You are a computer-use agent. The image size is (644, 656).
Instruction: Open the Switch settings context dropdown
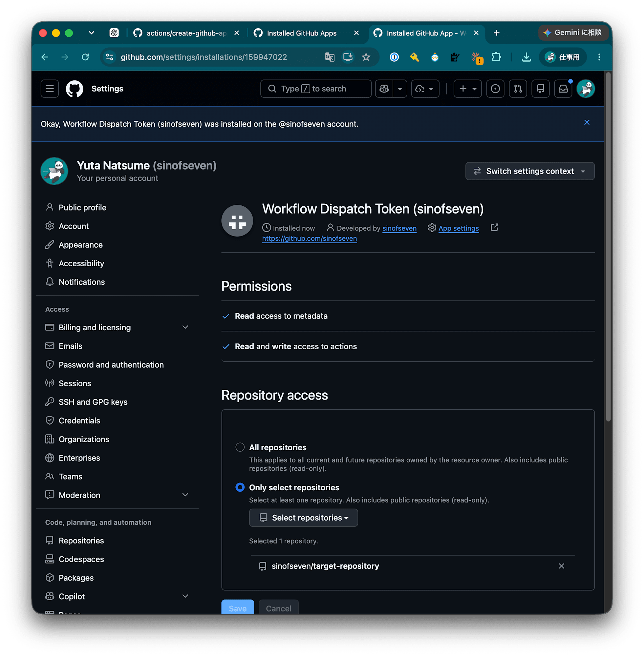[x=530, y=171]
